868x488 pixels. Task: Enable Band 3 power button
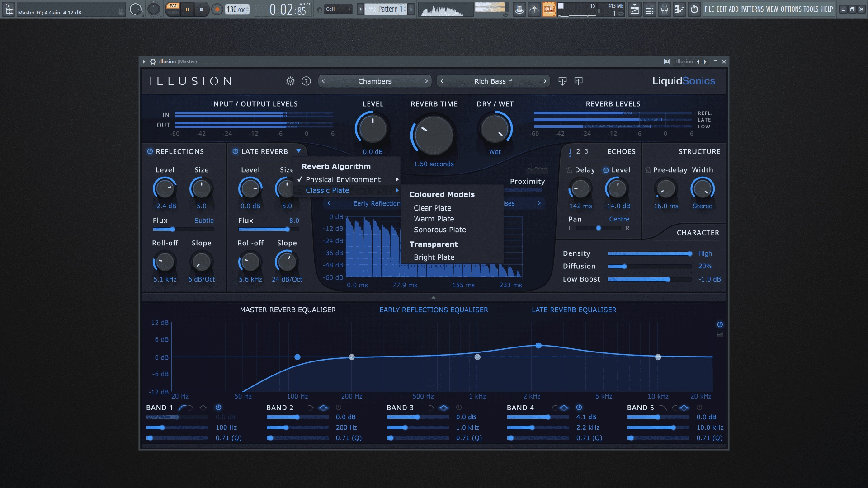[459, 408]
